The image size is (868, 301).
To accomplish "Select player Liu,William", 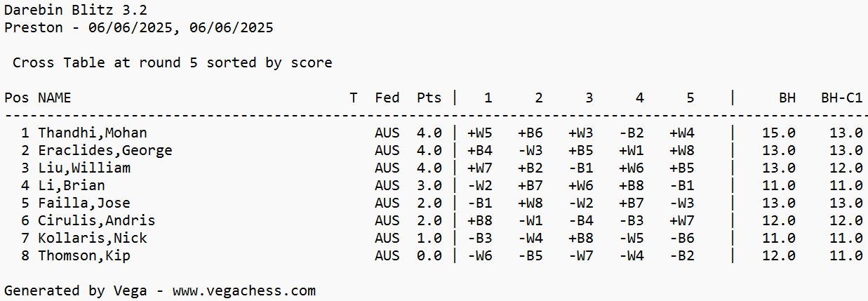I will coord(84,168).
